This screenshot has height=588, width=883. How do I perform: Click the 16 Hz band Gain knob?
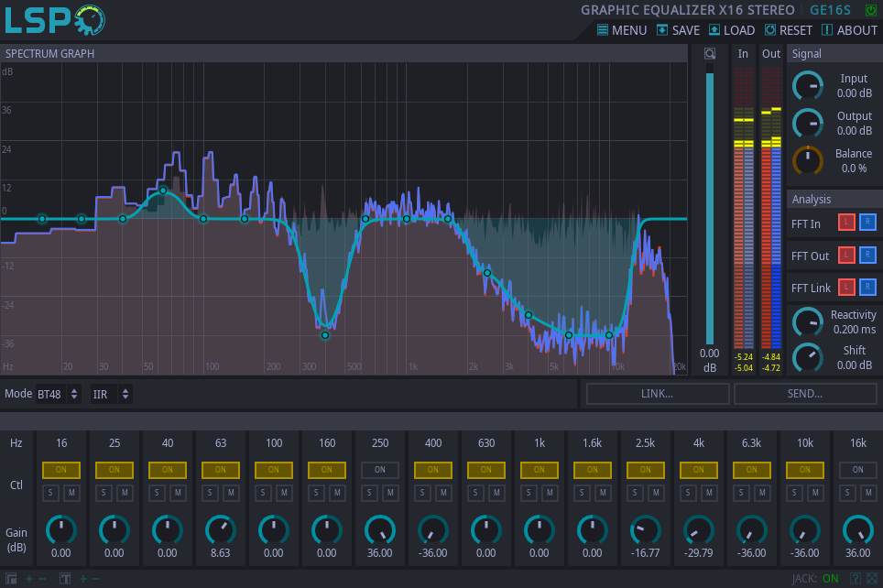[x=61, y=530]
